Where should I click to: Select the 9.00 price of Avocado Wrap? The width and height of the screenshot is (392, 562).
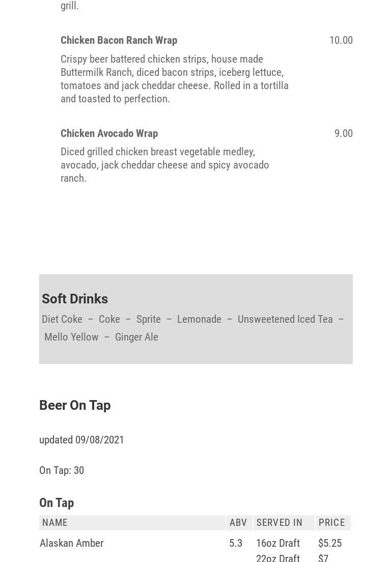(x=343, y=133)
